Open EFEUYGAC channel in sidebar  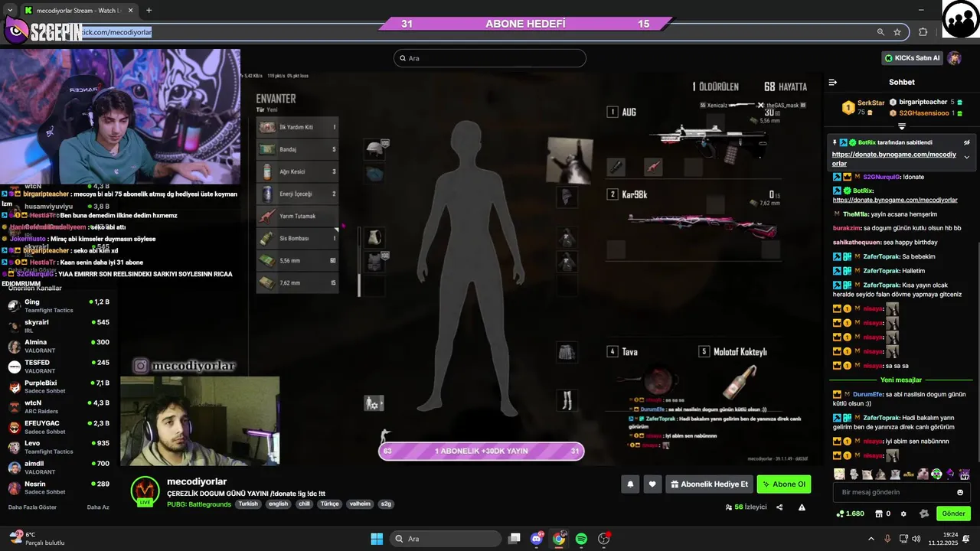tap(58, 427)
